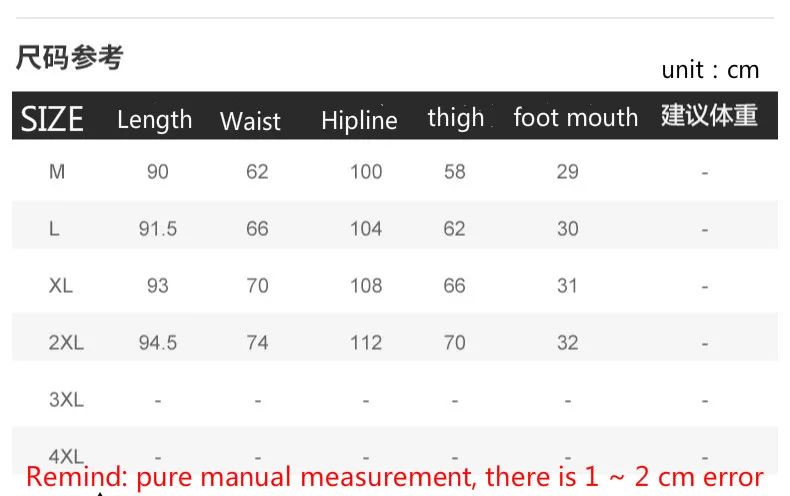Select the 3XL size row label
Viewport: 790px width, 496px height.
click(66, 400)
